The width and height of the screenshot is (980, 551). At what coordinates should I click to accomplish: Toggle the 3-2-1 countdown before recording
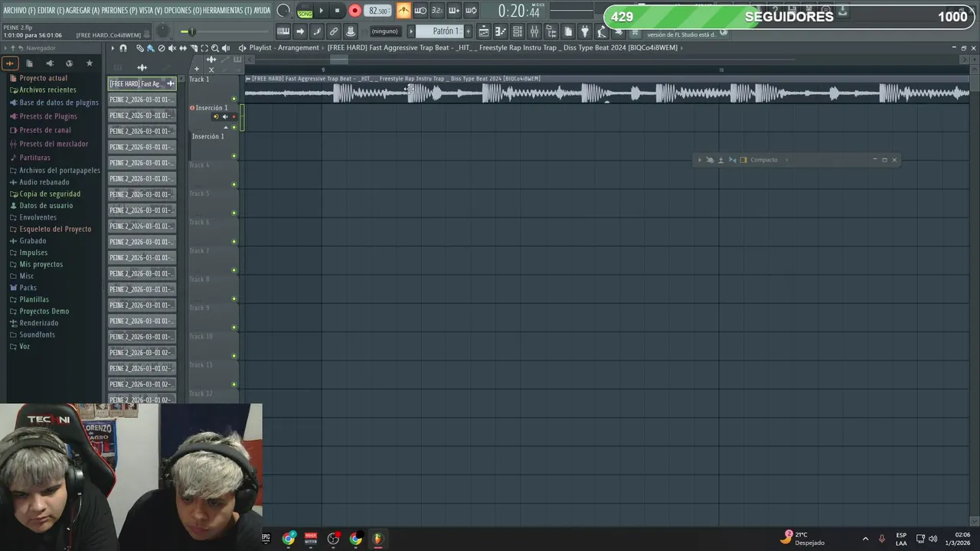tap(437, 11)
